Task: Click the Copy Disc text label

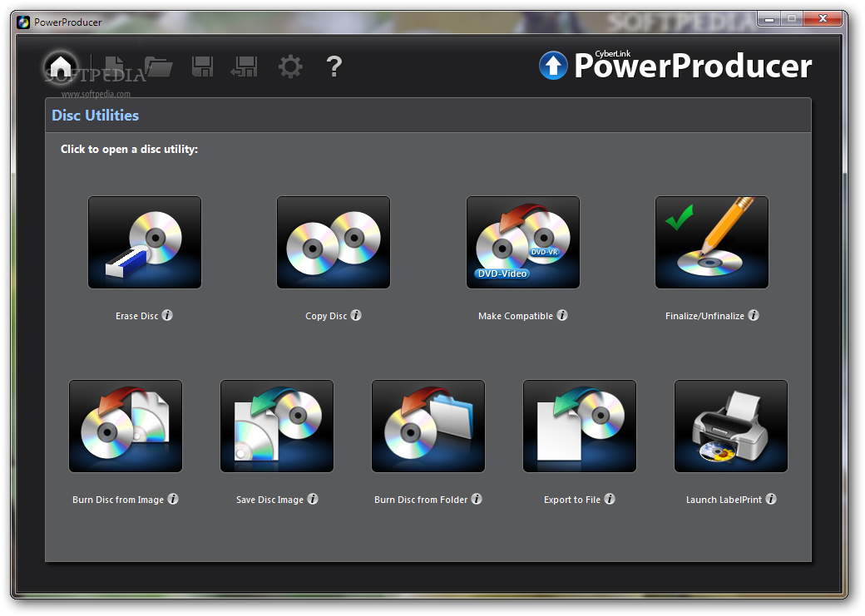Action: click(x=326, y=316)
